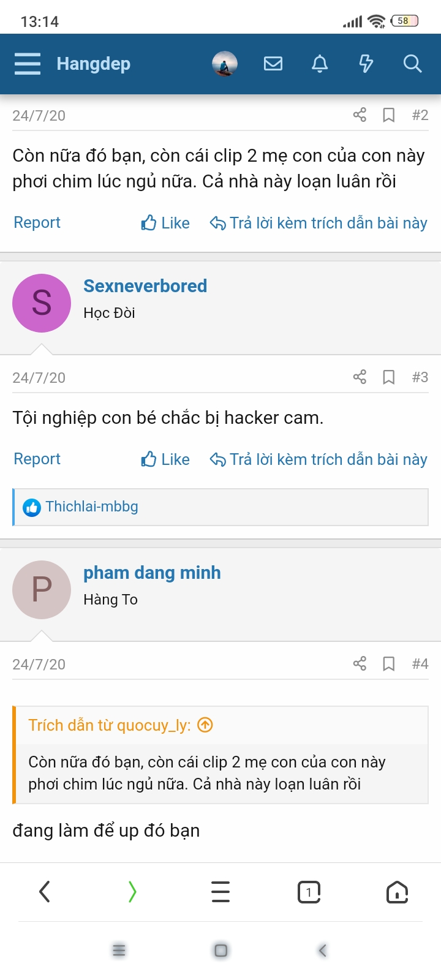Screen dimensions: 441x980
Task: Open pham dang minh profile link
Action: point(152,573)
